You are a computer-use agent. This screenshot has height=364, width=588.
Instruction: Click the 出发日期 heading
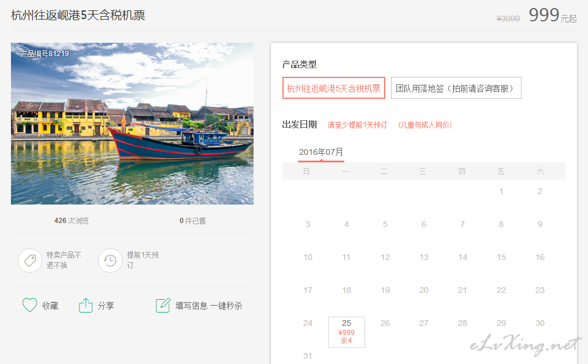[299, 125]
